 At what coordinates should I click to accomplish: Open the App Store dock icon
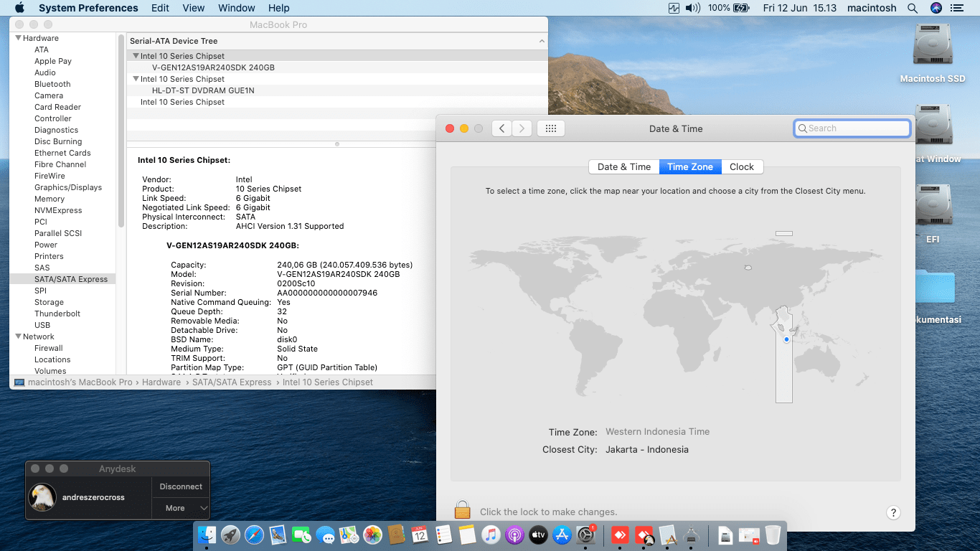pyautogui.click(x=562, y=534)
